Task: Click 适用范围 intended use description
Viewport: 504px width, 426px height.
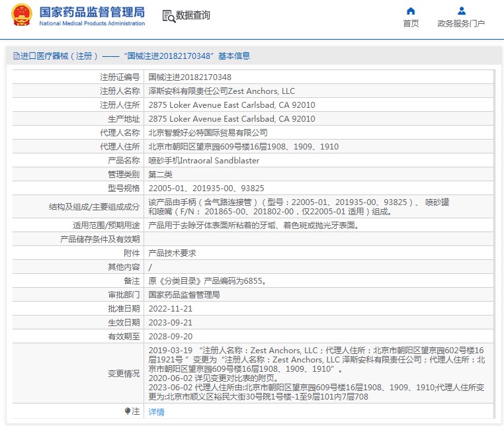Action: point(253,226)
